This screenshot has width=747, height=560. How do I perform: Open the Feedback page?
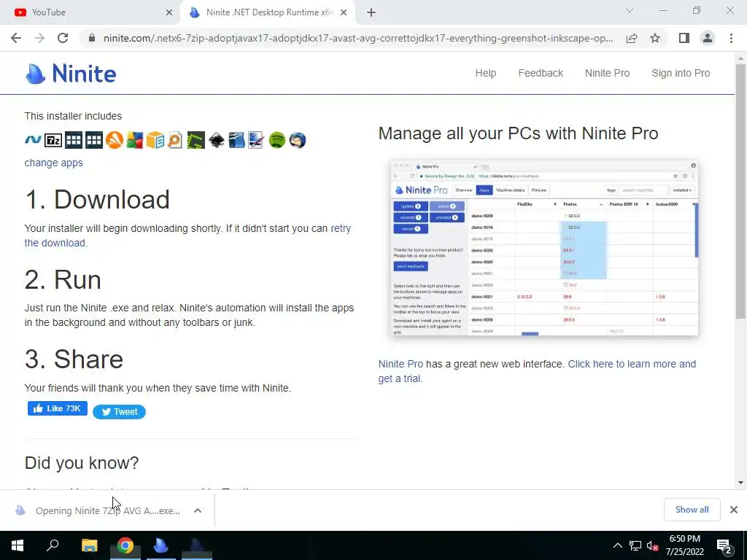point(541,74)
